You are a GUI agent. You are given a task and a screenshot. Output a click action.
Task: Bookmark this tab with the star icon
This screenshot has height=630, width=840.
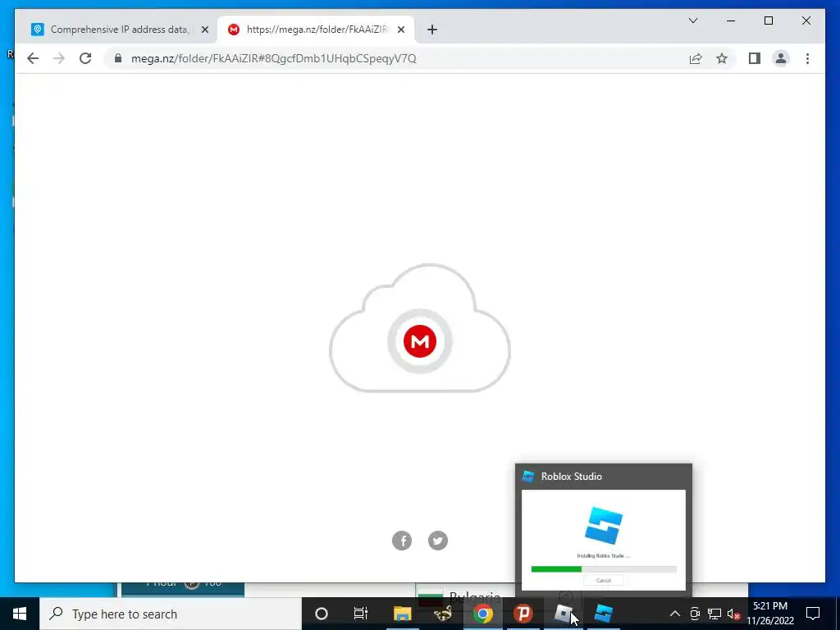pos(722,58)
